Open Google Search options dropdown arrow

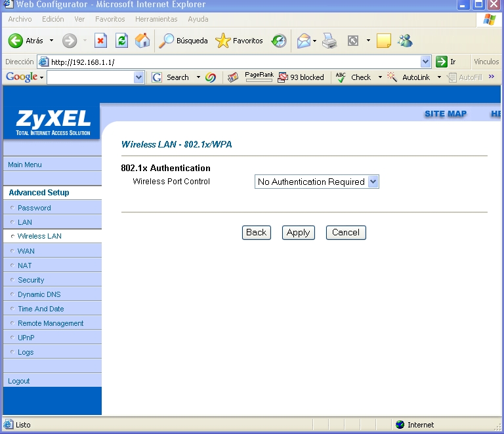tap(198, 77)
